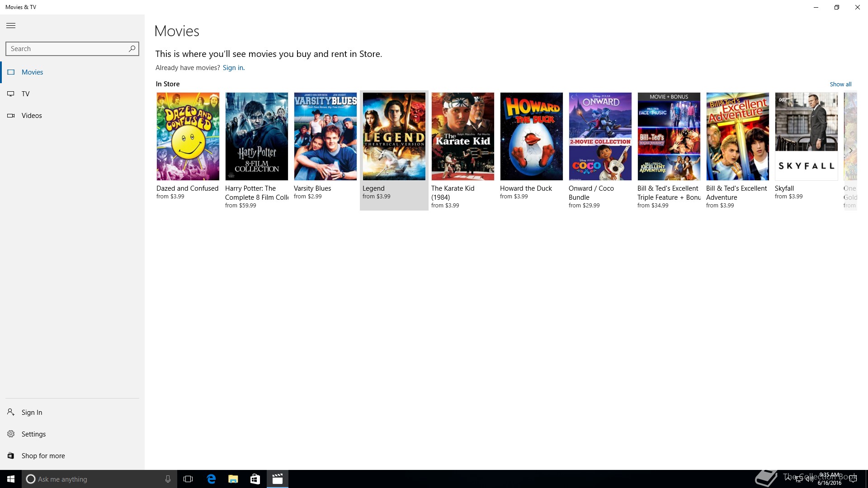Open the Store from the taskbar
This screenshot has width=868, height=488.
(255, 479)
